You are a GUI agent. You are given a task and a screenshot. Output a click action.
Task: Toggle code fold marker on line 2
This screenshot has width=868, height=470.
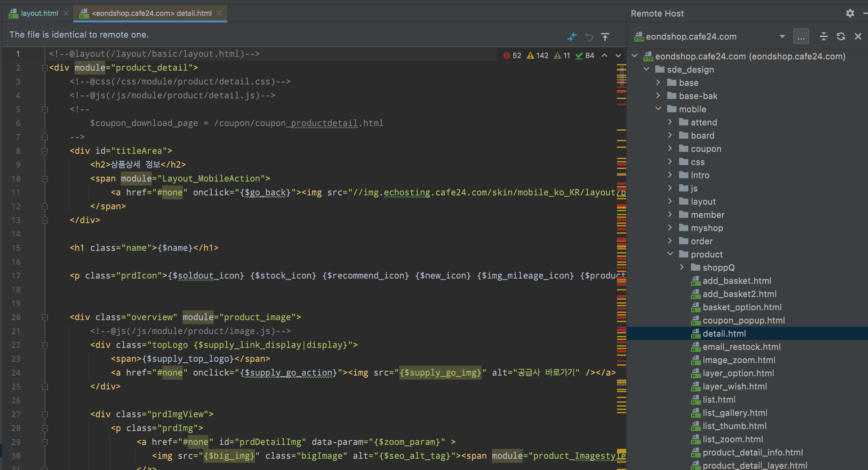coord(45,68)
